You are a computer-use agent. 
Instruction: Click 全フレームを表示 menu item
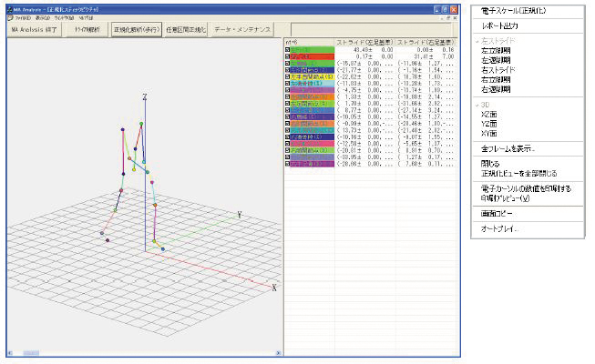pos(508,148)
